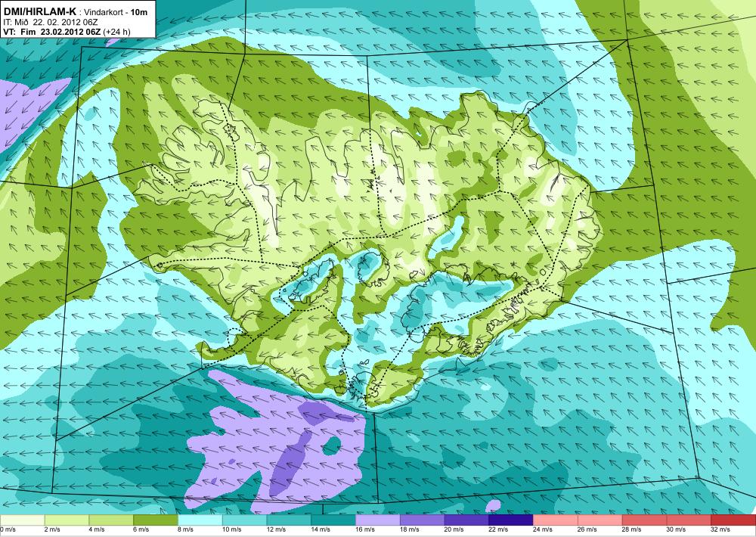Pick the salmon 26–28 m/s legend swatch

[x=600, y=520]
